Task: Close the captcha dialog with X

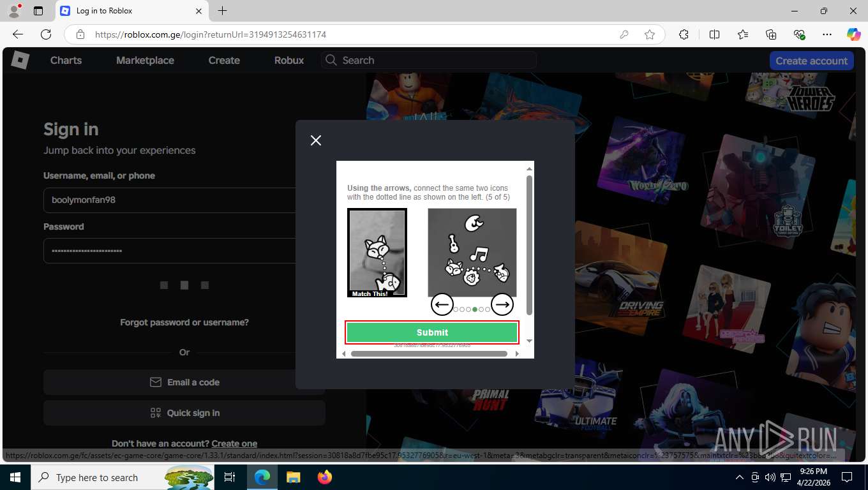Action: (316, 140)
